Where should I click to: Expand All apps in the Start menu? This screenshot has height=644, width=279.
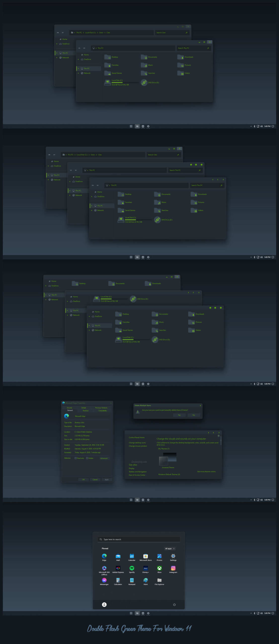tap(170, 549)
